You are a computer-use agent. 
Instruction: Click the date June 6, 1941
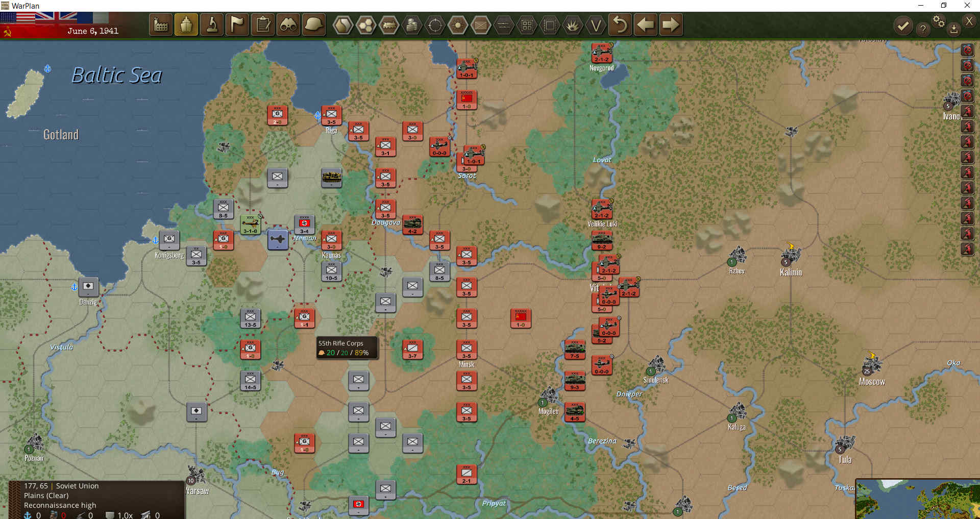pyautogui.click(x=93, y=31)
